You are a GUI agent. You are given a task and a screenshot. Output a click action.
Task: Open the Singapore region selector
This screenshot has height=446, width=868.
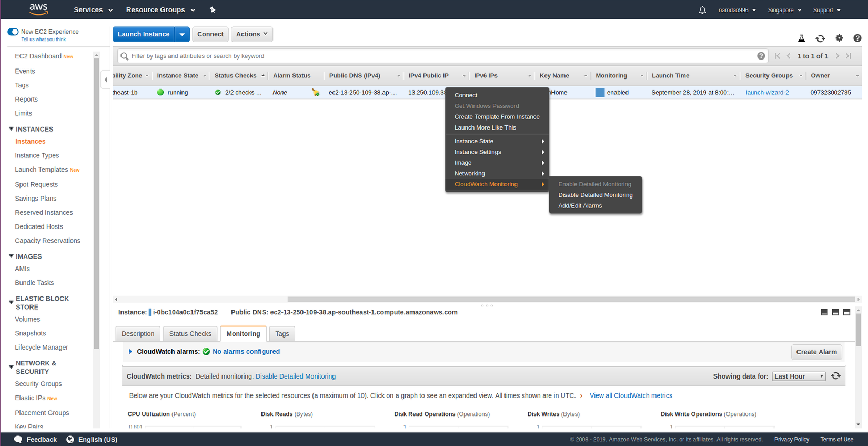click(784, 10)
